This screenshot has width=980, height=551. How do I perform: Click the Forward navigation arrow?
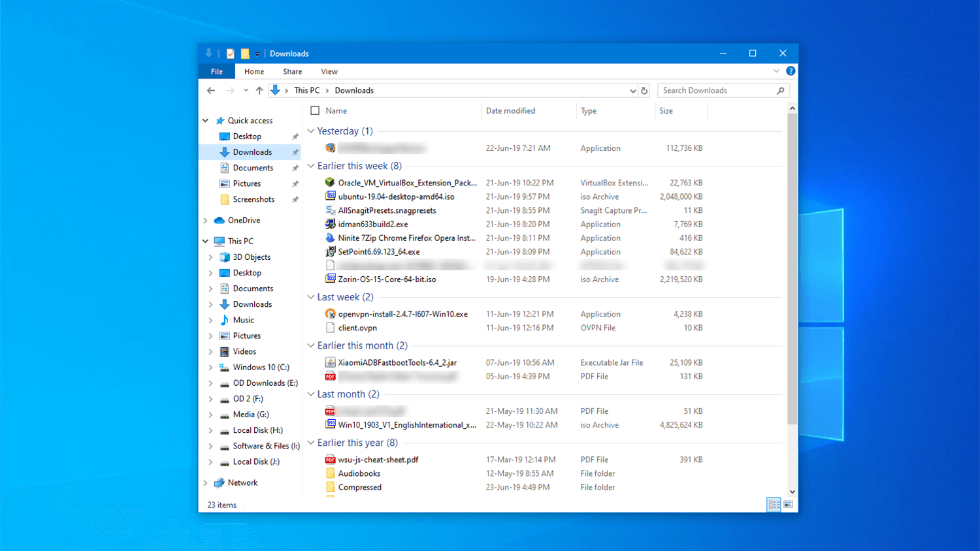click(x=229, y=90)
